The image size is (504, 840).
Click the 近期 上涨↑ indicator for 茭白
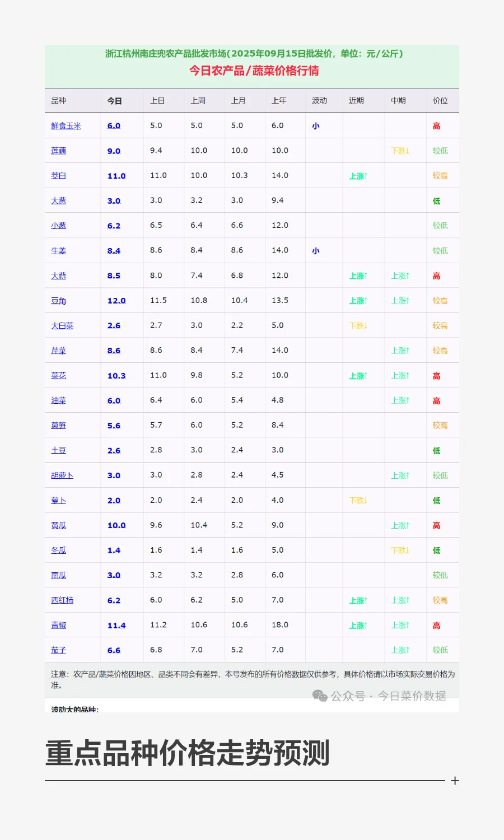pos(358,176)
